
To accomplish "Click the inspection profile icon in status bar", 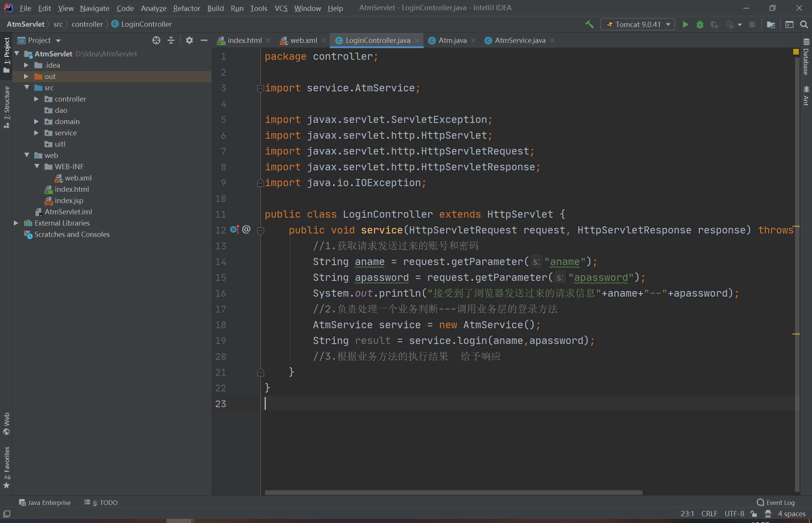I will [768, 514].
